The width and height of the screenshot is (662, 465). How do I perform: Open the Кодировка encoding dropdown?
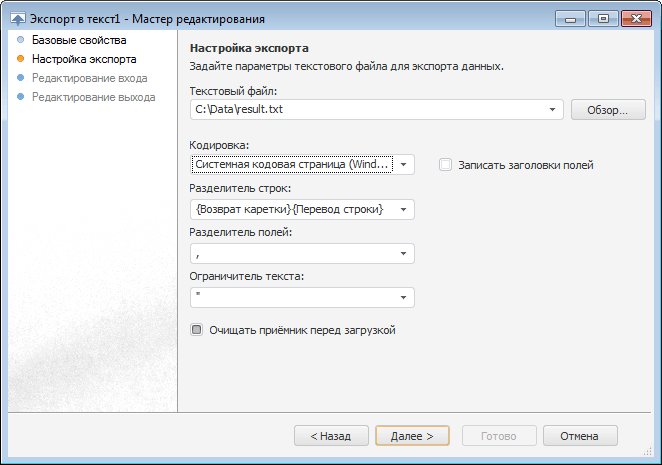click(404, 164)
